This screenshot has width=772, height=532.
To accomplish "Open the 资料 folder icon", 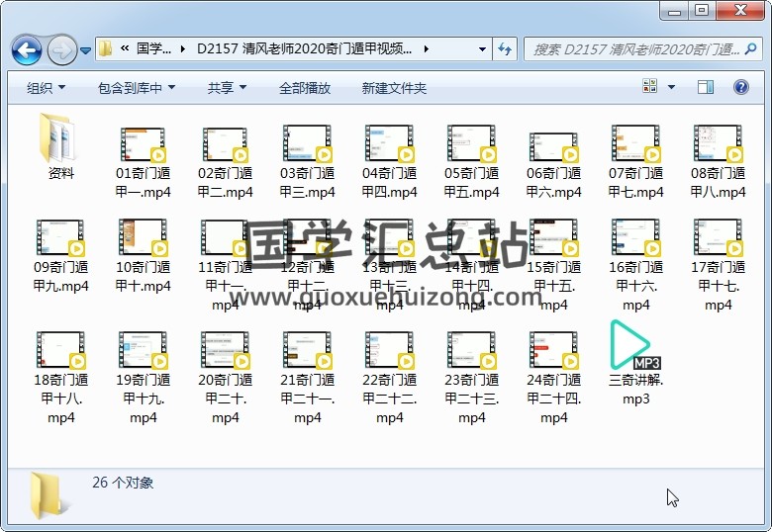I will pos(58,138).
